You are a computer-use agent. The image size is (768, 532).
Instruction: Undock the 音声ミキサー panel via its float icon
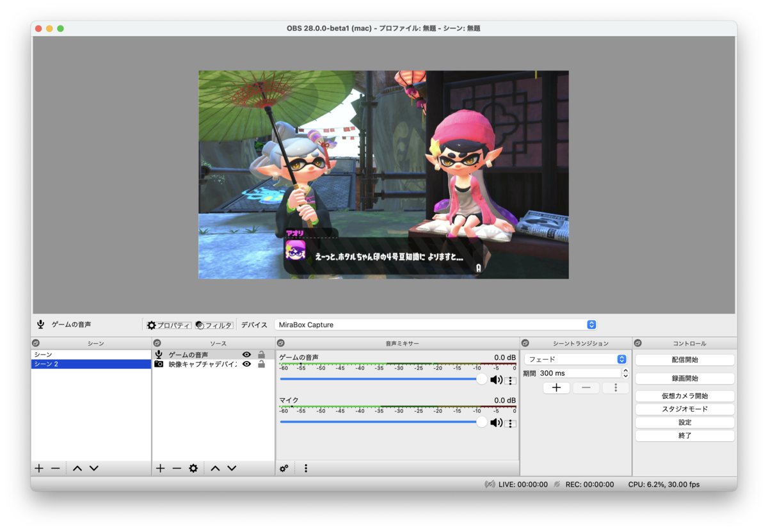click(281, 344)
